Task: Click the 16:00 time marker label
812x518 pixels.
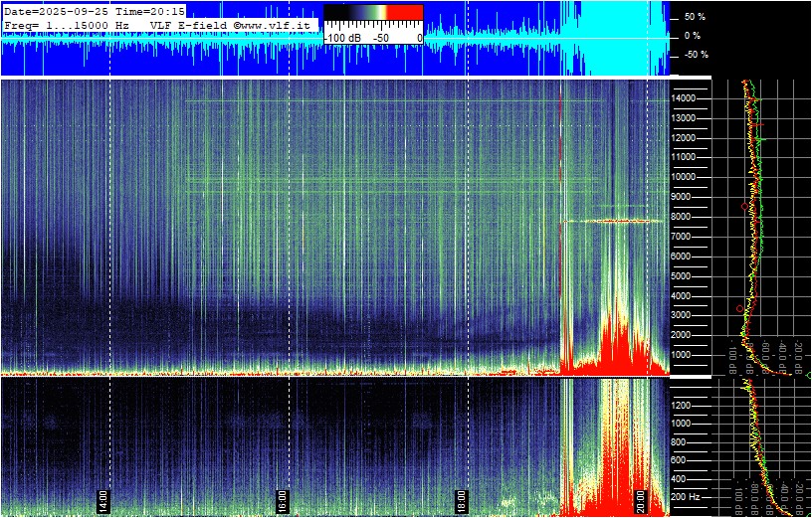Action: click(x=283, y=501)
